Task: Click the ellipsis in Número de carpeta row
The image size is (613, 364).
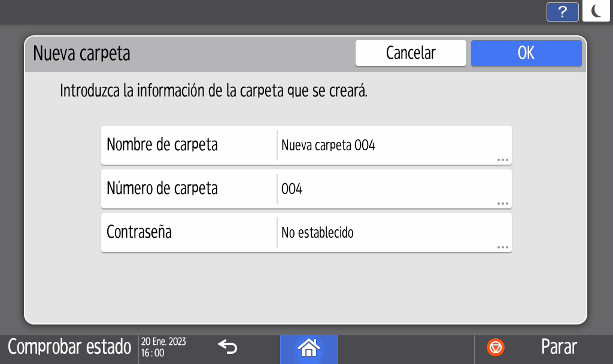Action: click(x=502, y=204)
